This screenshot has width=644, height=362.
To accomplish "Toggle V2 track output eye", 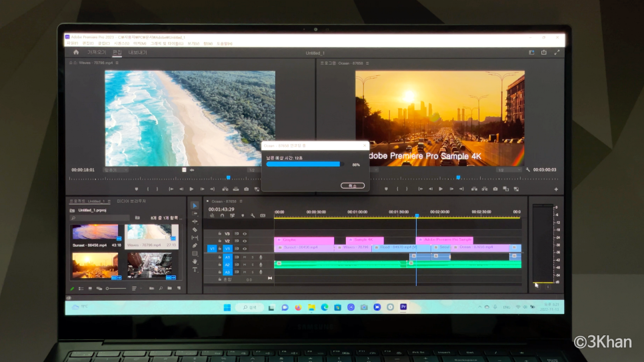I will pyautogui.click(x=245, y=241).
